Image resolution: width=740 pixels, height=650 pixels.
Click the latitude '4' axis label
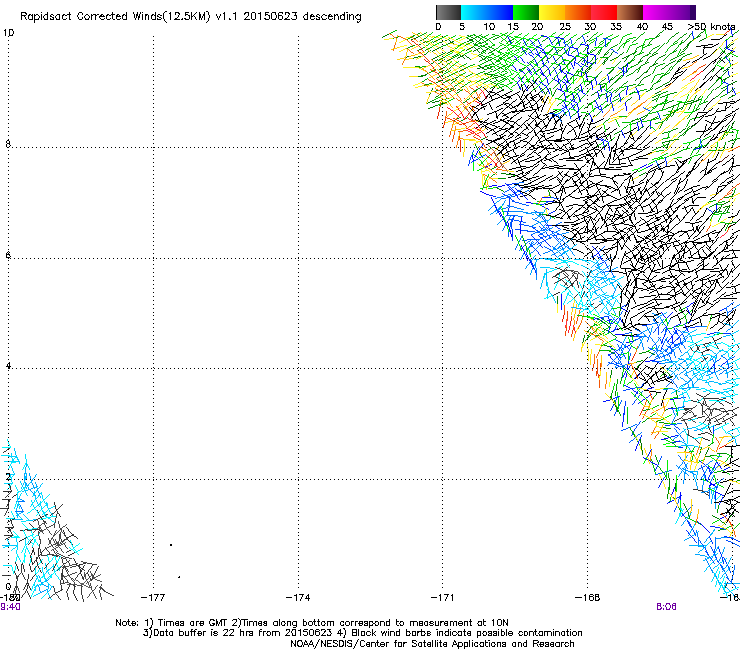[8, 365]
